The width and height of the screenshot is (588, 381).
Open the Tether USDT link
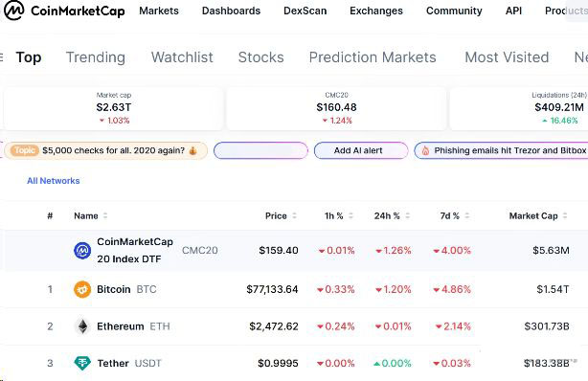[129, 364]
